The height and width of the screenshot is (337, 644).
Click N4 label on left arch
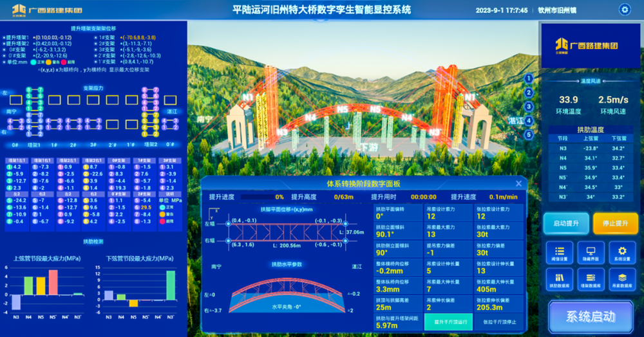[310, 118]
